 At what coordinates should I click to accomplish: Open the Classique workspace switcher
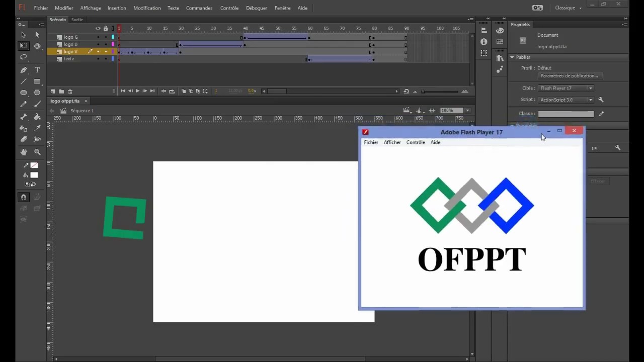568,8
